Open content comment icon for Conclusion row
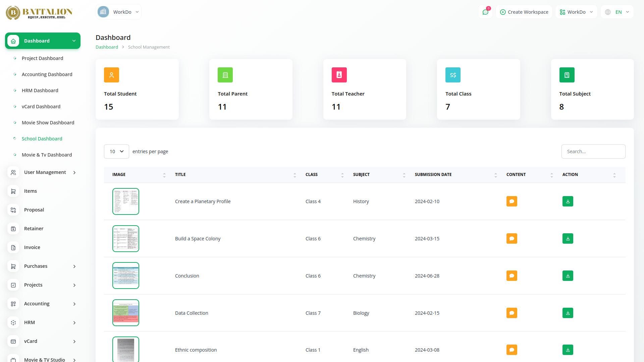The height and width of the screenshot is (362, 644). pos(512,276)
